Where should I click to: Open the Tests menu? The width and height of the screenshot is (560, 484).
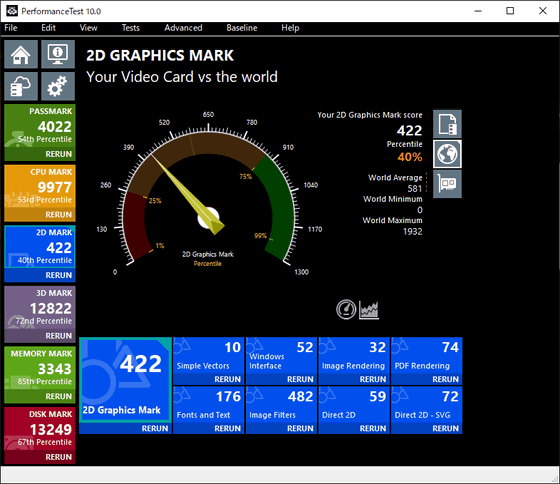(130, 28)
